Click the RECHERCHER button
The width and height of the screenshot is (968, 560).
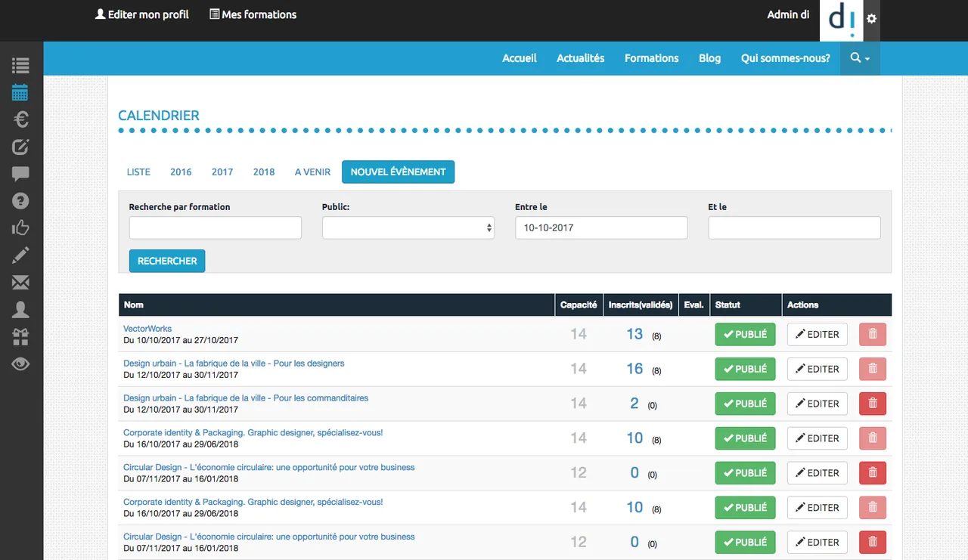[x=167, y=261]
